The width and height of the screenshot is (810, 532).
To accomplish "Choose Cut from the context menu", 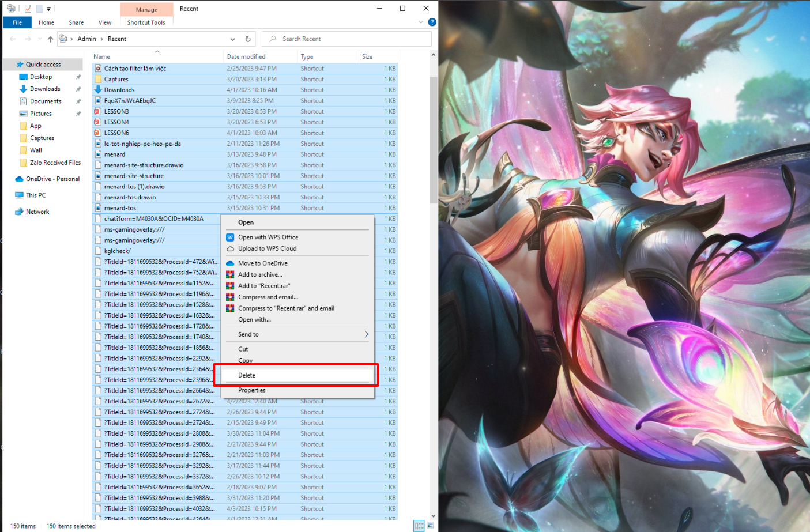I will coord(297,349).
